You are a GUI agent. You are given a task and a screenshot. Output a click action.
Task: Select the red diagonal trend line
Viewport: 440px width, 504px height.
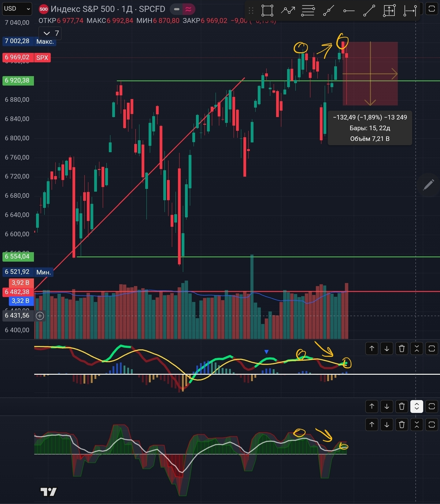[x=139, y=184]
